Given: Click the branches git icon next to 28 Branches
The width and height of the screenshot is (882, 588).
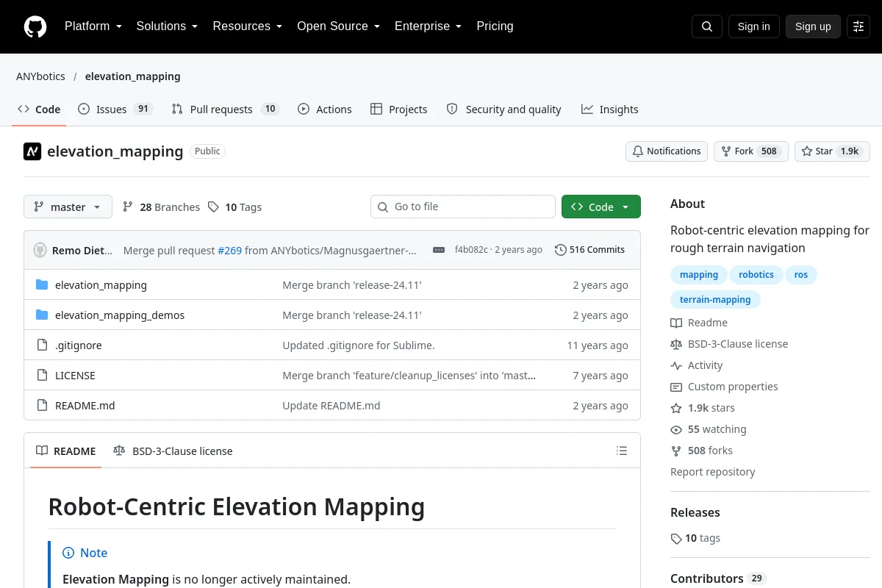Looking at the screenshot, I should tap(128, 207).
